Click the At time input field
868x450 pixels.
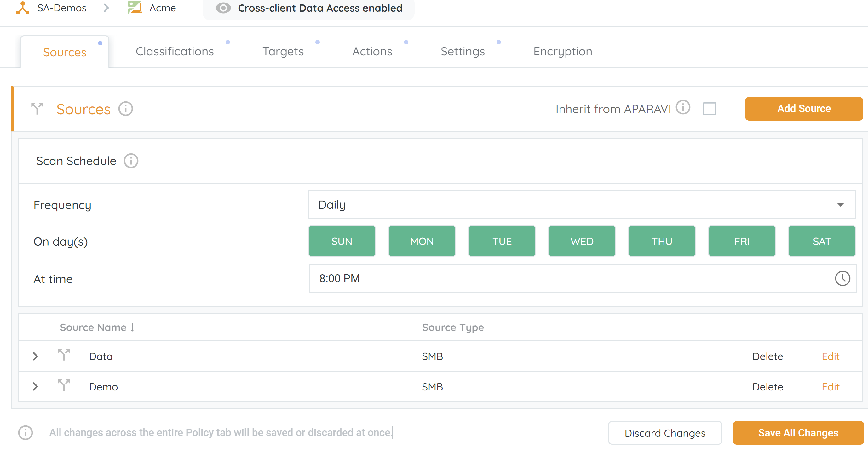point(573,279)
